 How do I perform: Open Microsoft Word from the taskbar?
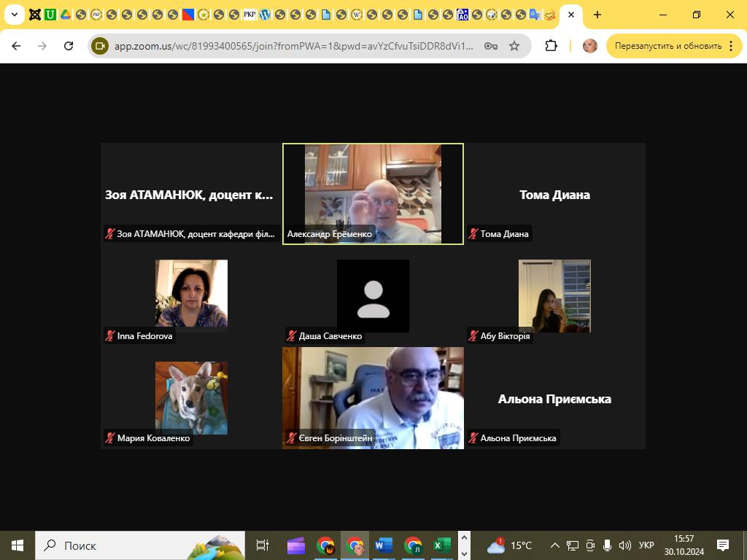point(384,545)
